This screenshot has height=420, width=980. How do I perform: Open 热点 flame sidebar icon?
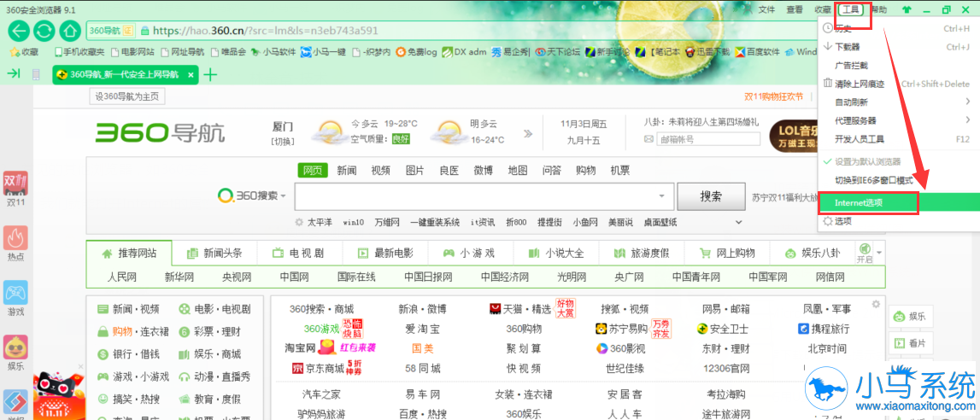click(15, 244)
